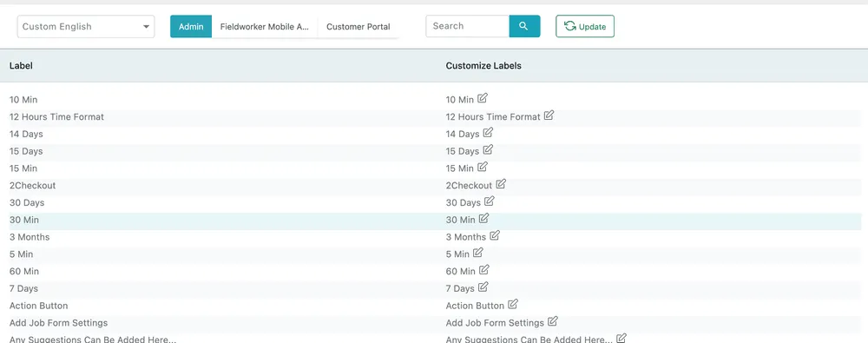Select the Admin tab
Image resolution: width=868 pixels, height=343 pixels.
191,27
